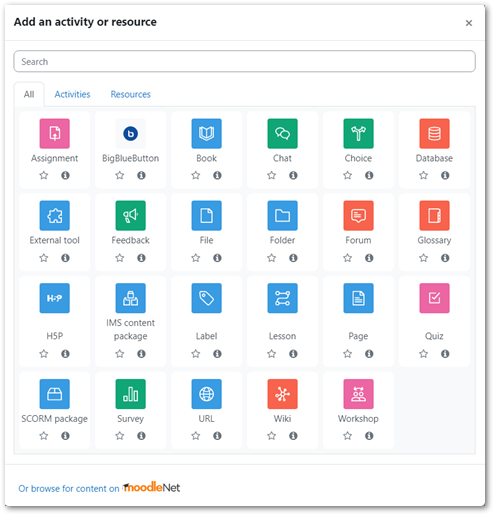Toggle the favourite star for Survey
The image size is (494, 515).
(120, 435)
